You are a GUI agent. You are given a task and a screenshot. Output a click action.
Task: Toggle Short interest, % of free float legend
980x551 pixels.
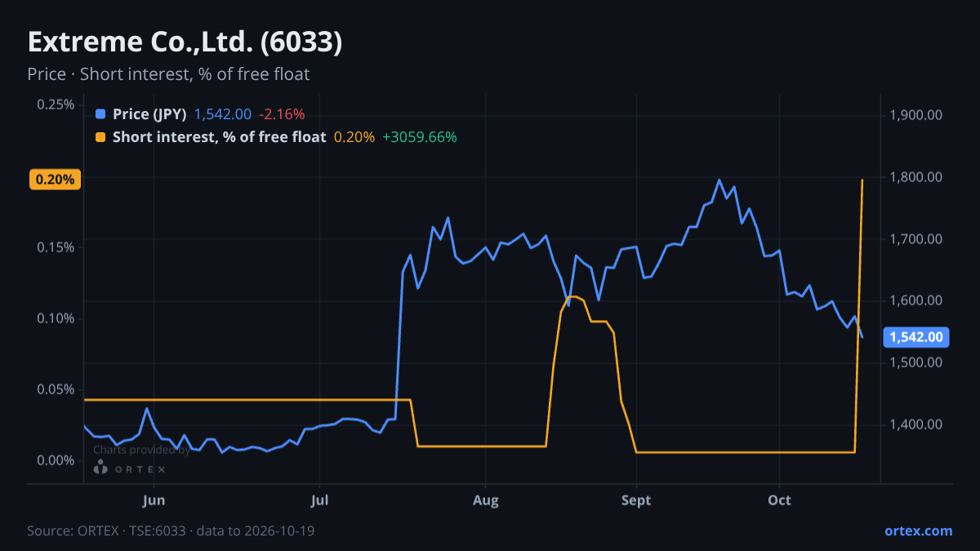(x=219, y=137)
